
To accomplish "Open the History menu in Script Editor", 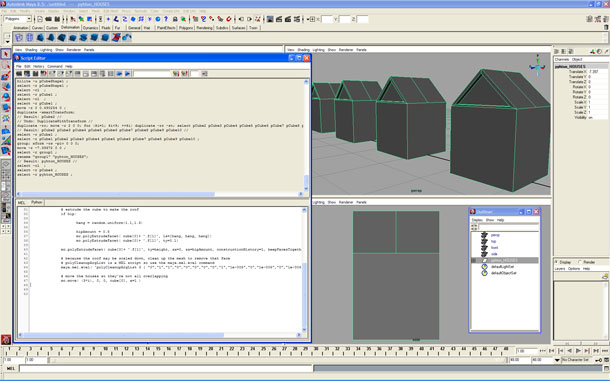I will tap(39, 67).
